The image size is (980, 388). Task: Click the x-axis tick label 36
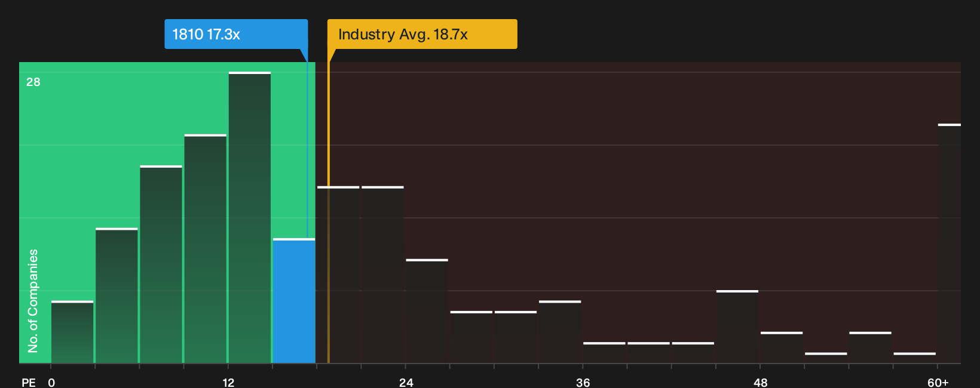[x=583, y=382]
